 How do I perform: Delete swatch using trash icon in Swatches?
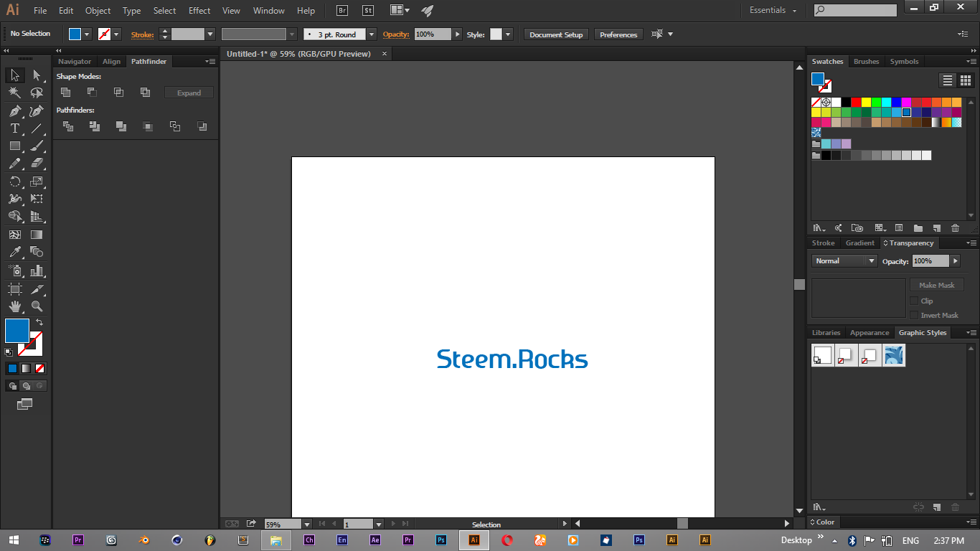coord(955,228)
